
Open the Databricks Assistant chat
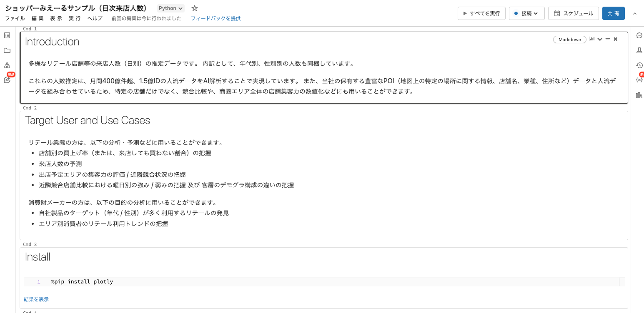[7, 80]
